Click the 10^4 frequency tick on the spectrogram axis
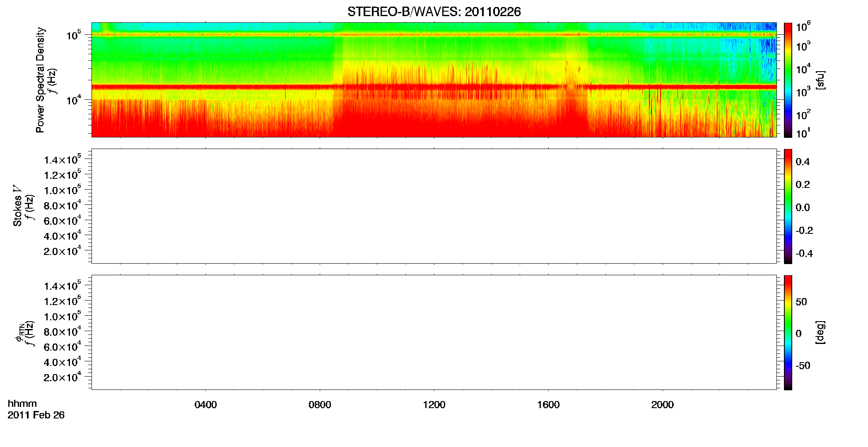Viewport: 868px width, 447px height. (74, 99)
